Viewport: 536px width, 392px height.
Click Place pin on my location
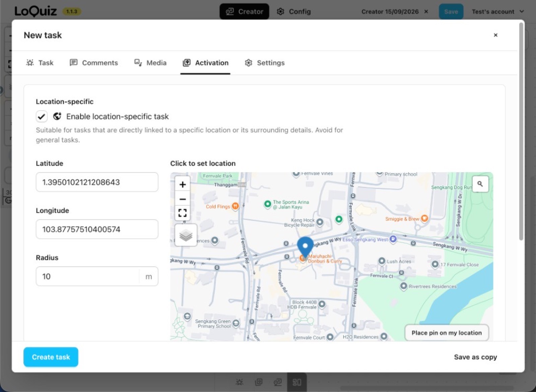(447, 333)
